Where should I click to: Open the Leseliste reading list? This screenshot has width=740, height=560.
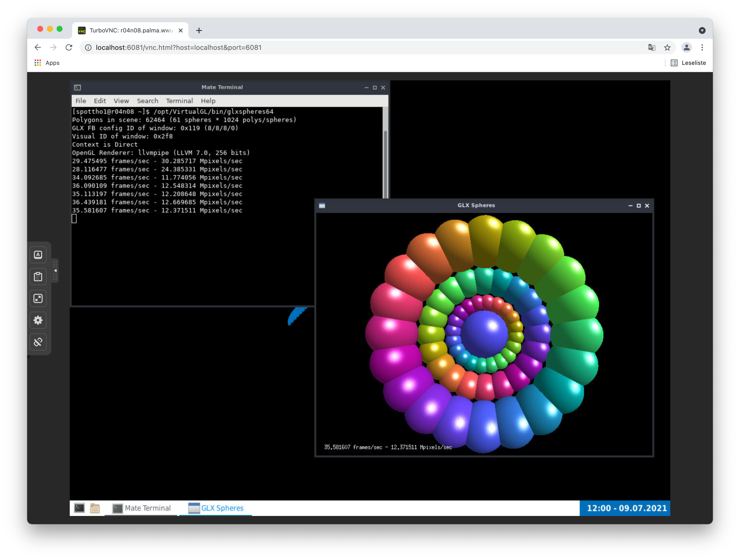click(x=688, y=63)
